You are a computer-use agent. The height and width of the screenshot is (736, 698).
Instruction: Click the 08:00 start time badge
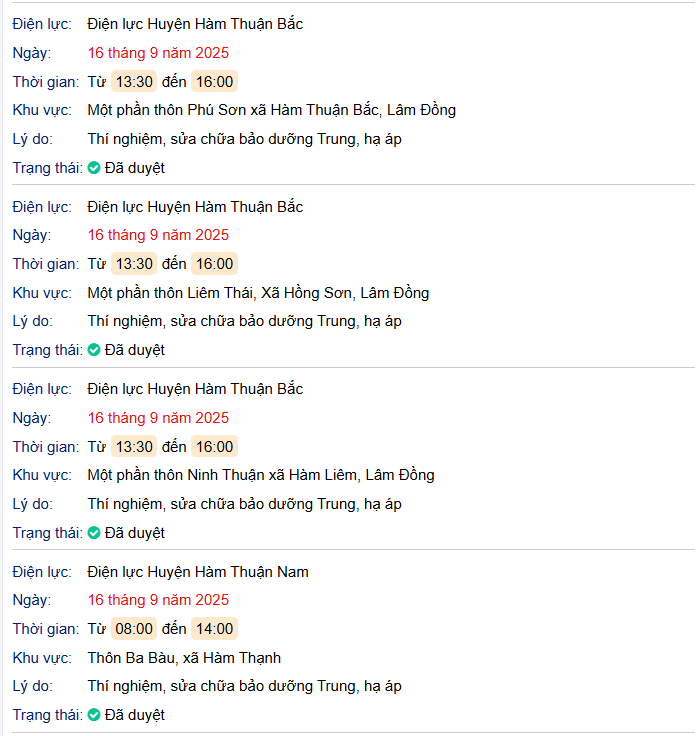[133, 629]
